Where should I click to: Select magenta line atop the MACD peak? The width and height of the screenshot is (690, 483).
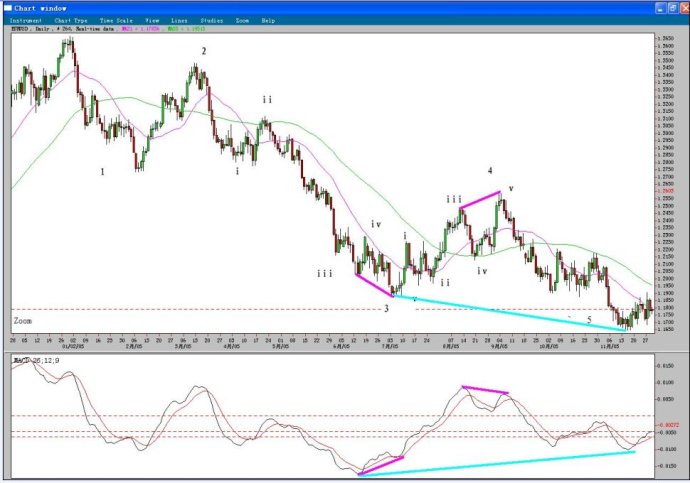[485, 389]
